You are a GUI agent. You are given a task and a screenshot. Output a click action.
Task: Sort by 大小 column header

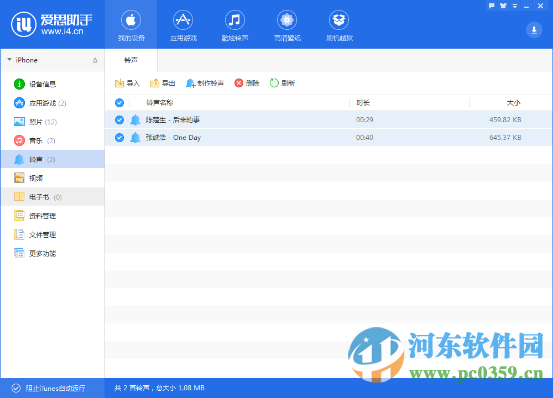513,103
